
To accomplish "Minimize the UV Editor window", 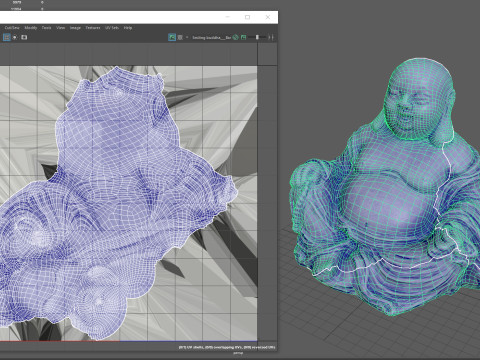I will pos(228,17).
